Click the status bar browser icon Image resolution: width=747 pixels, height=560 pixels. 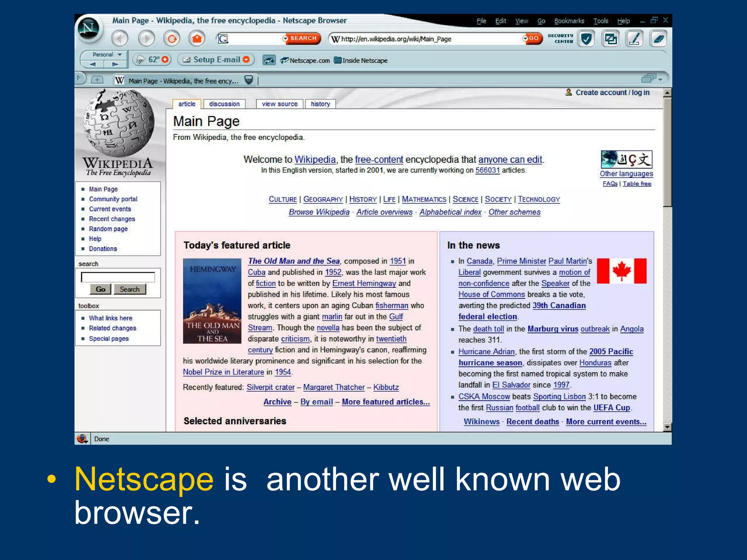click(82, 439)
